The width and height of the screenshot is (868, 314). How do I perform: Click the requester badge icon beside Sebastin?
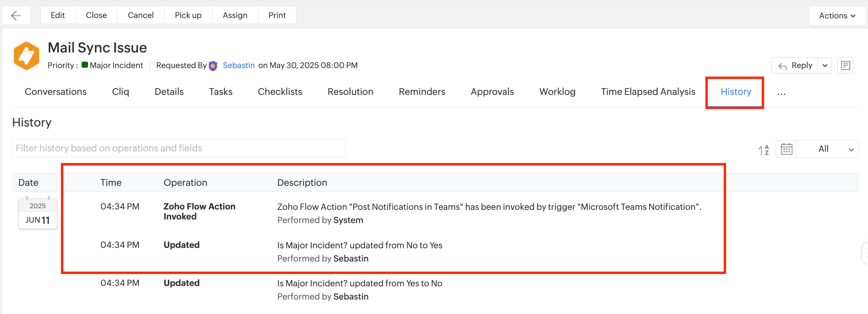pyautogui.click(x=213, y=66)
